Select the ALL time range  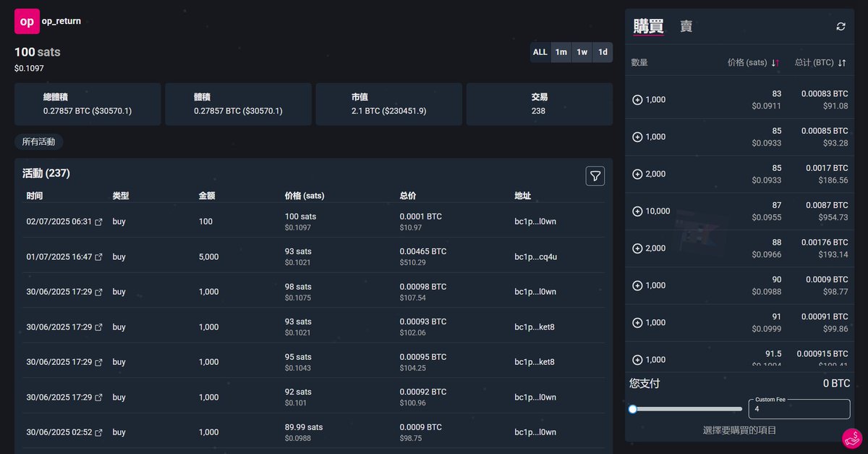(540, 52)
